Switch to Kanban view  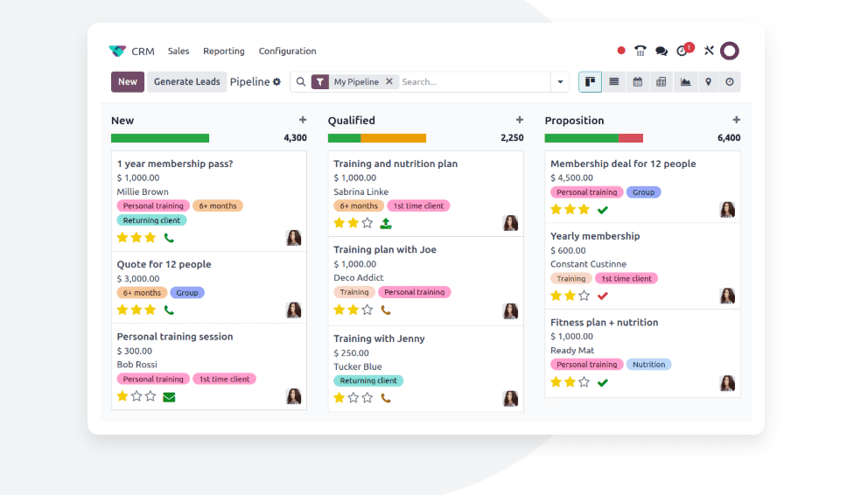pos(590,82)
